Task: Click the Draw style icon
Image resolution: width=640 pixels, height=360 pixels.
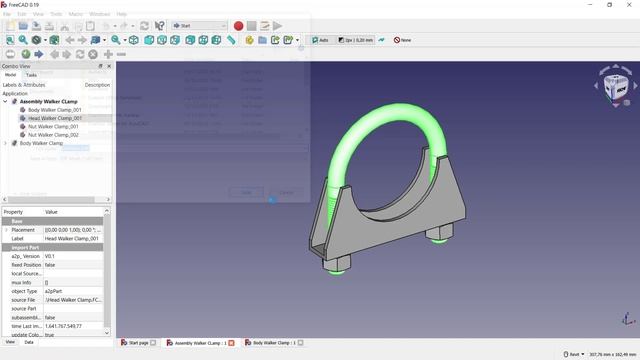Action: [36, 40]
